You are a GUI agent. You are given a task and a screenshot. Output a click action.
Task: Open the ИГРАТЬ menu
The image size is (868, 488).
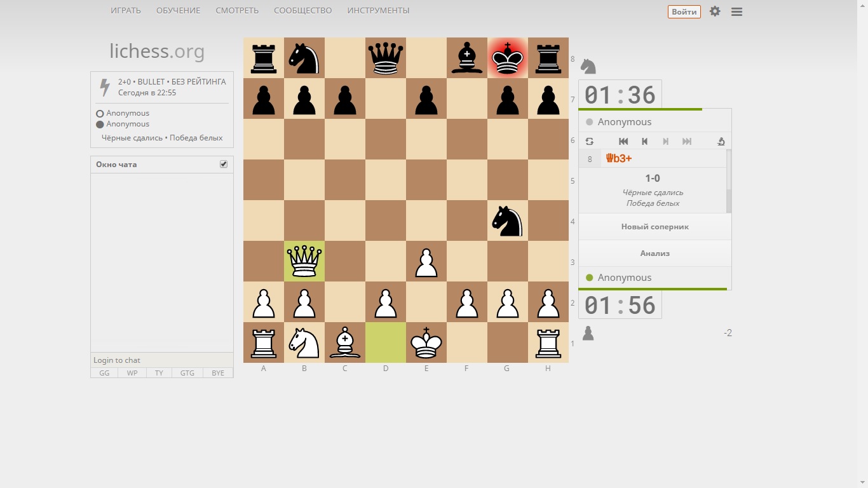coord(126,11)
